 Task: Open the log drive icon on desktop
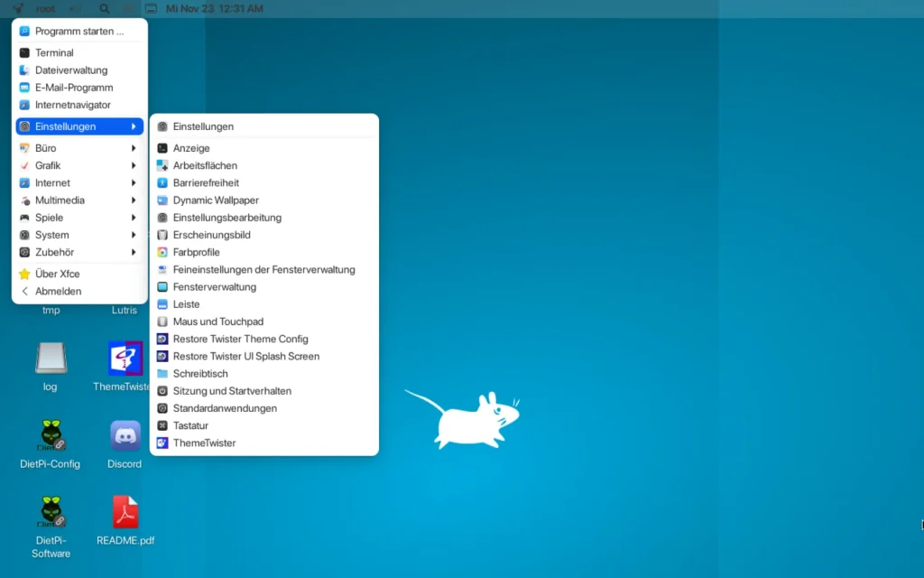pyautogui.click(x=51, y=359)
